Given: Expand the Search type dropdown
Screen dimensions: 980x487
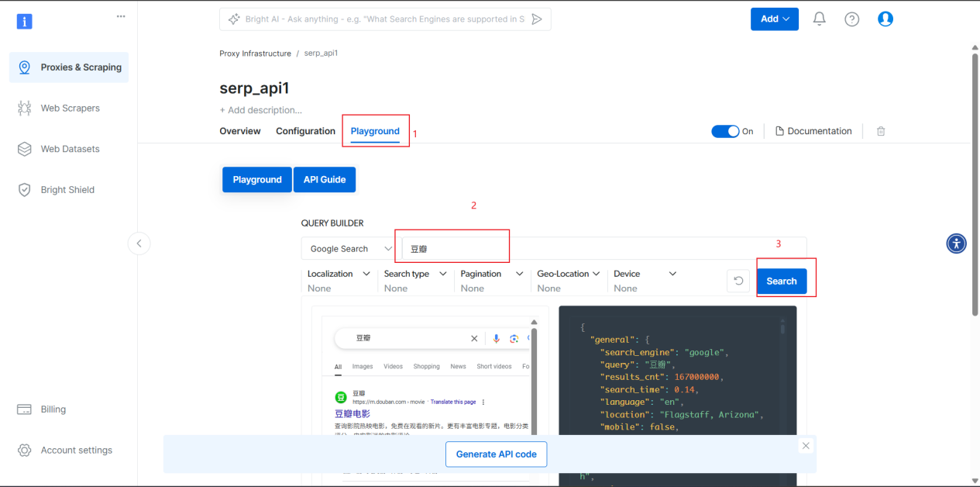Looking at the screenshot, I should [x=414, y=274].
